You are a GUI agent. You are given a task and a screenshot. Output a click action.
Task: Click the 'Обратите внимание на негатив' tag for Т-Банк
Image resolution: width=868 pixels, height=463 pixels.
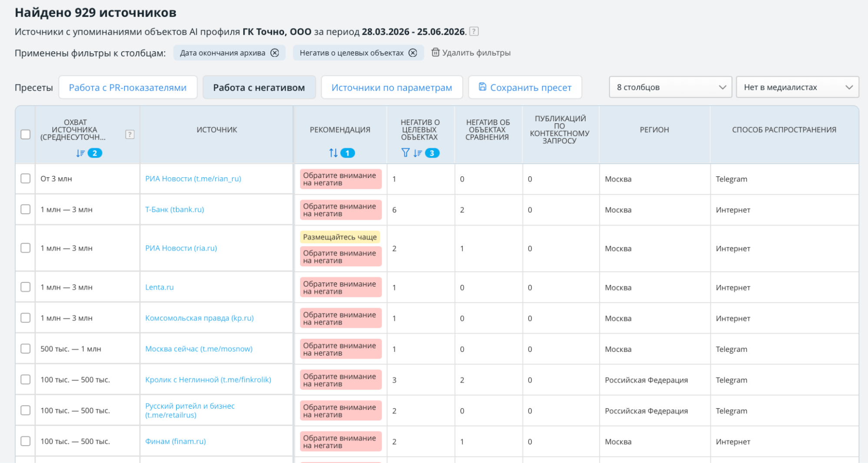point(341,210)
